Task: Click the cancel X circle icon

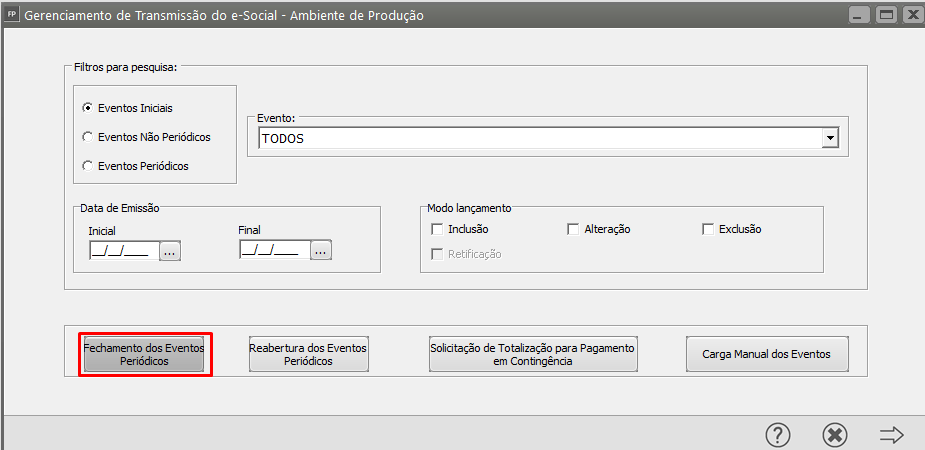Action: coord(835,434)
